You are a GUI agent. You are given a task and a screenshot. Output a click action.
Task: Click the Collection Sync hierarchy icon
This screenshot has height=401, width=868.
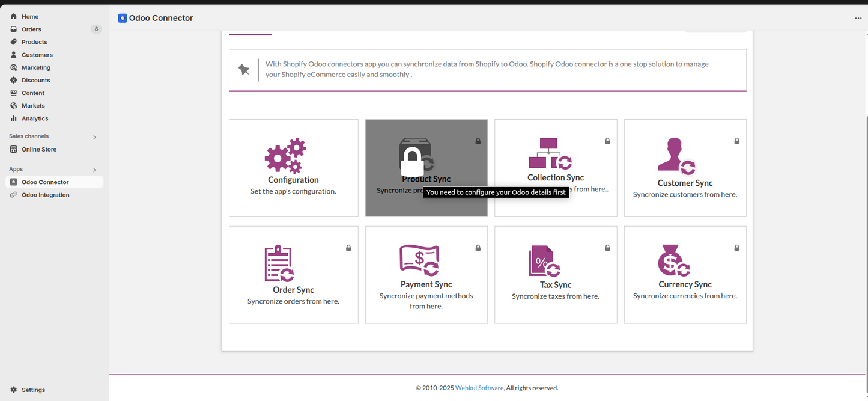coord(550,154)
